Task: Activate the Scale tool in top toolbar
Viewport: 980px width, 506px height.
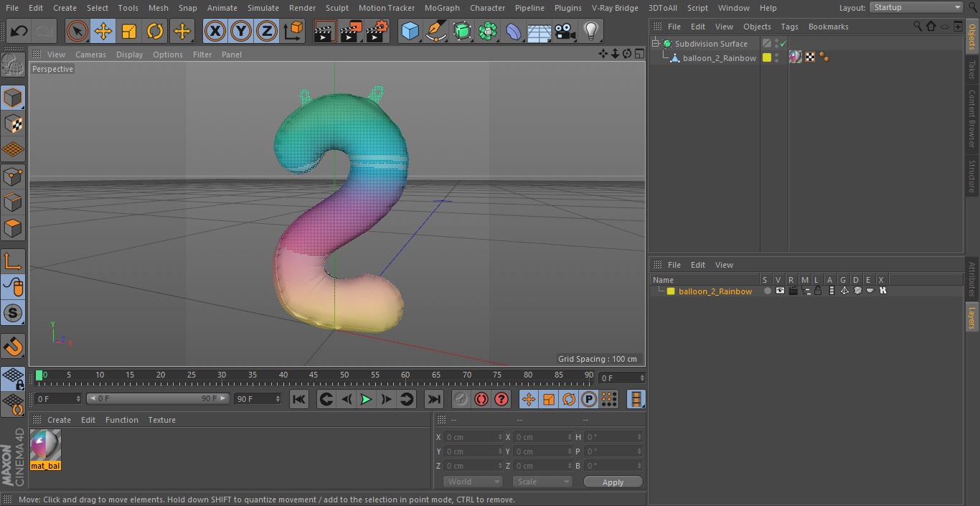Action: pyautogui.click(x=129, y=31)
